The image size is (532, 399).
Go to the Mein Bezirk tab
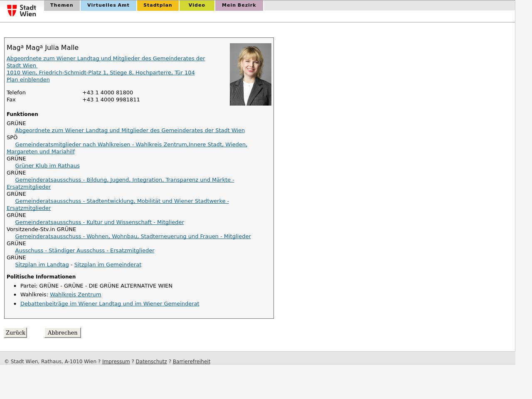(239, 5)
